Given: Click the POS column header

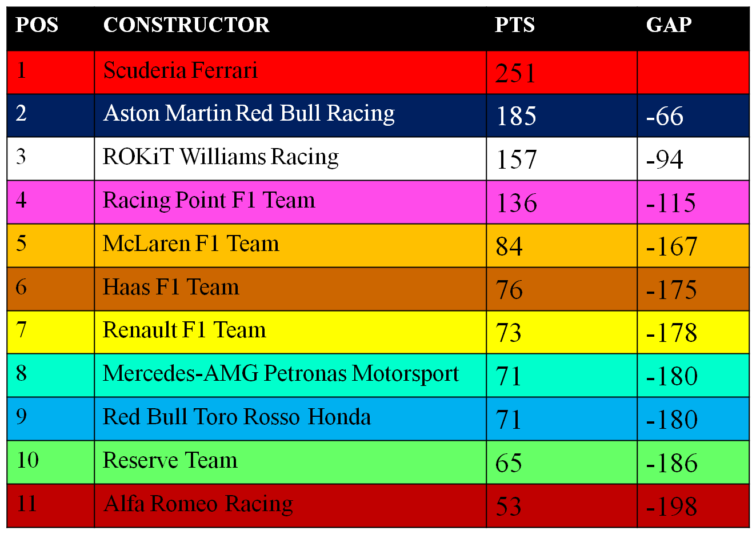Looking at the screenshot, I should pos(37,25).
